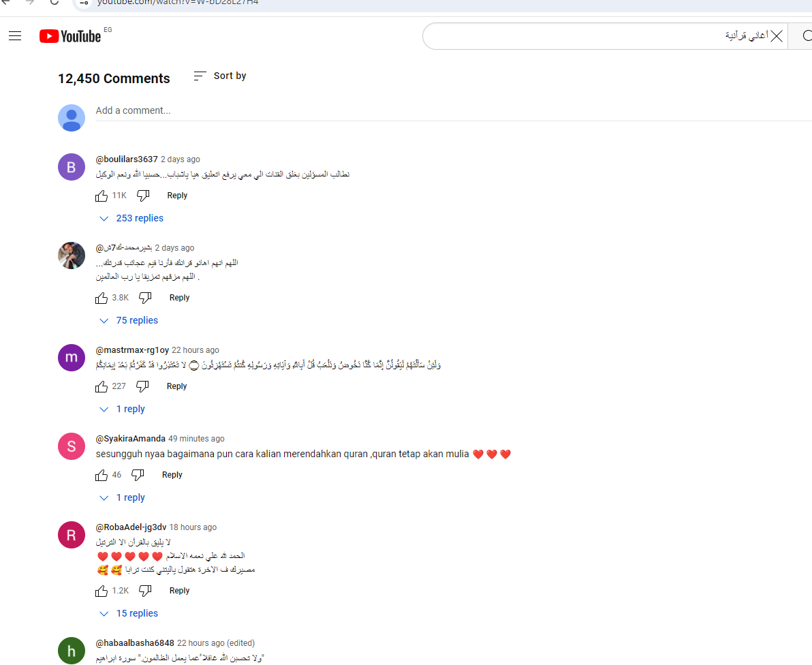Go to YouTube home via logo
Image resolution: width=812 pixels, height=665 pixels.
[70, 36]
